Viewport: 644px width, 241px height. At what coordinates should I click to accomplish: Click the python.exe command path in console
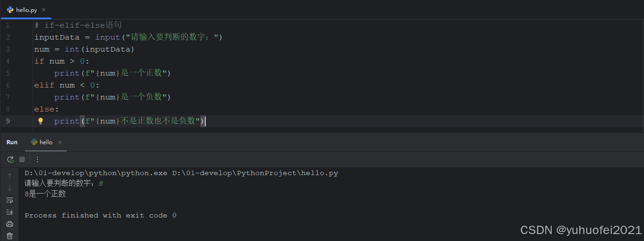click(x=96, y=173)
